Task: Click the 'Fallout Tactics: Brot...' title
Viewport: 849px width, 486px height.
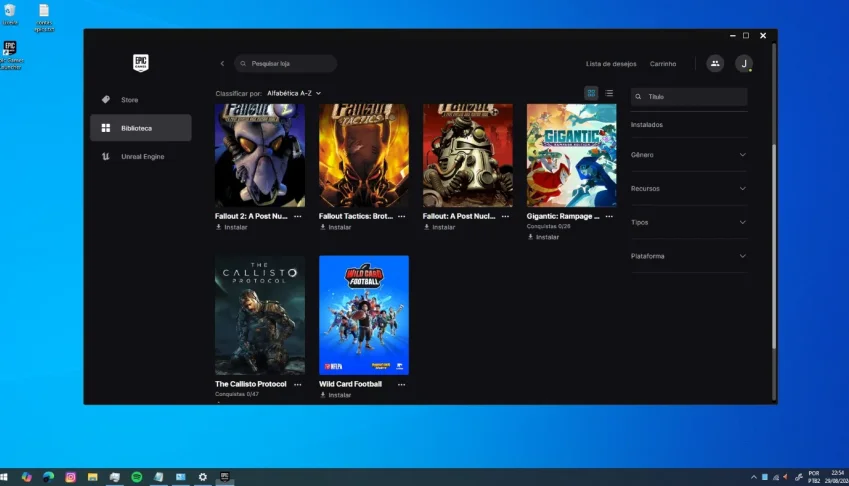Action: (356, 216)
